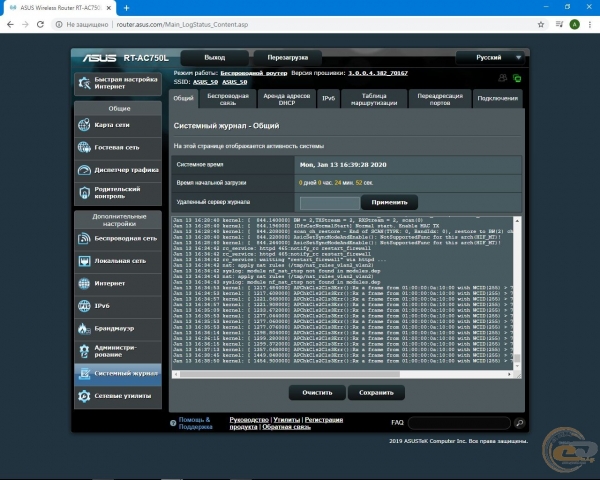Image resolution: width=600 pixels, height=480 pixels.
Task: Open Wireless (Беспроводная сеть) settings icon
Action: (84, 238)
